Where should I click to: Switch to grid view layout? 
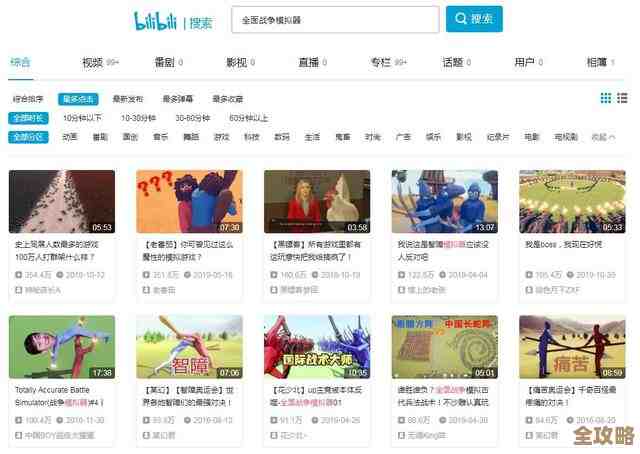(606, 98)
